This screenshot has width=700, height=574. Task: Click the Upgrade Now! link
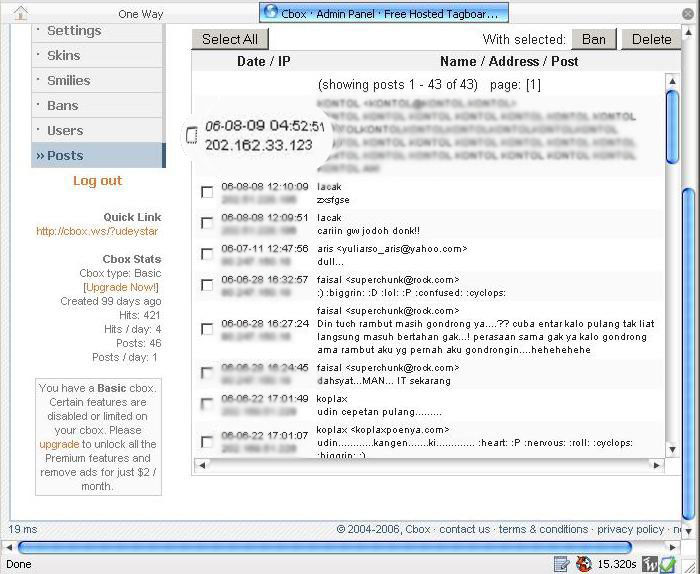tap(121, 287)
